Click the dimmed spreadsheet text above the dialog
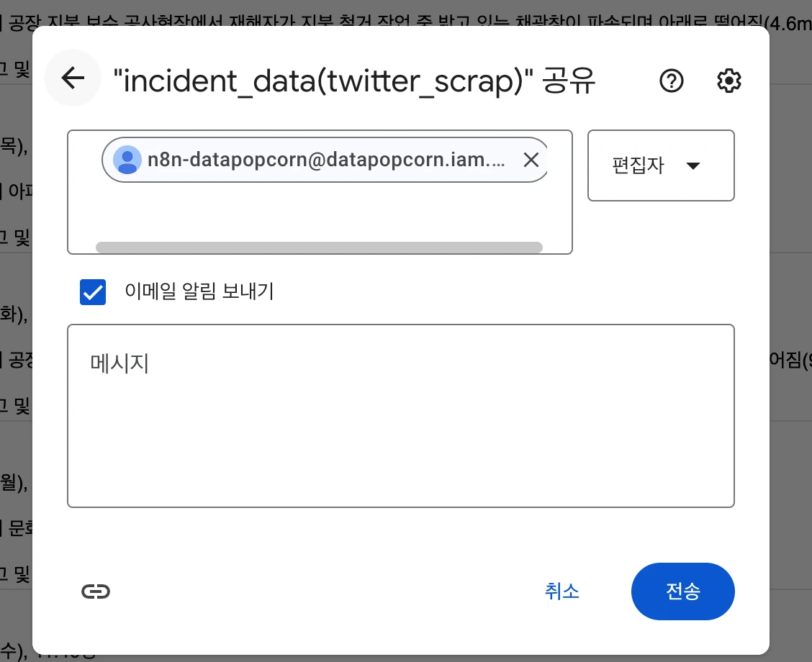Image resolution: width=812 pixels, height=662 pixels. (404, 21)
